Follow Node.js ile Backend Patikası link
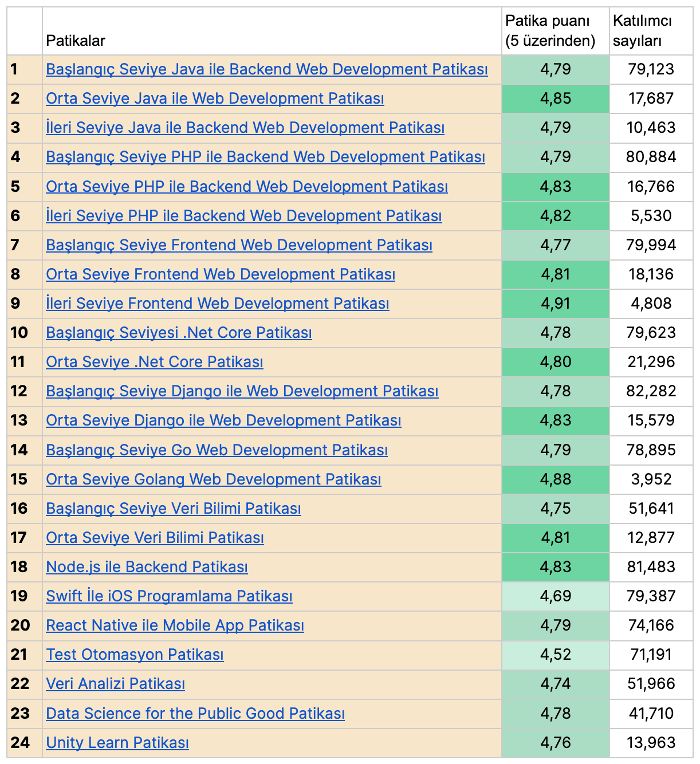Image resolution: width=700 pixels, height=764 pixels. tap(147, 567)
